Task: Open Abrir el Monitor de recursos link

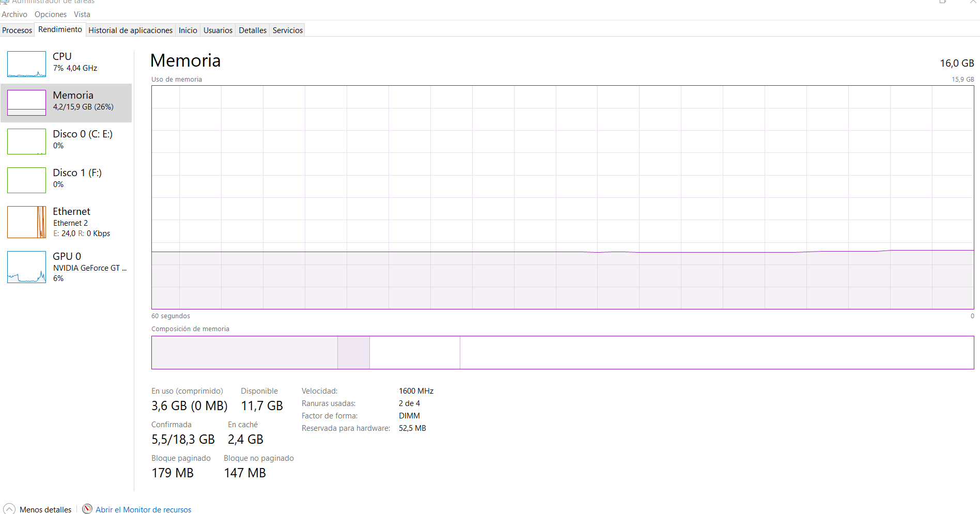Action: [143, 510]
